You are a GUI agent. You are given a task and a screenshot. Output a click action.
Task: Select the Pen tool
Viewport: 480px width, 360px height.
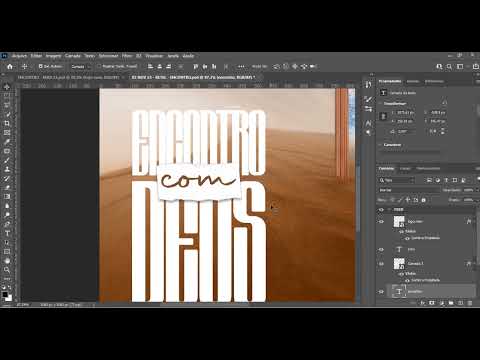[x=7, y=224]
